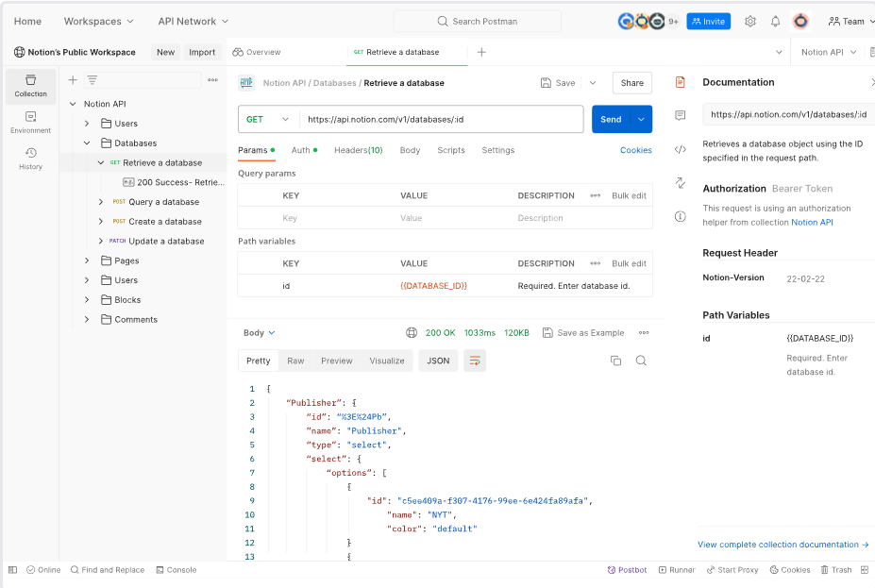Open the History sidebar panel
This screenshot has height=588, width=875.
tap(30, 158)
